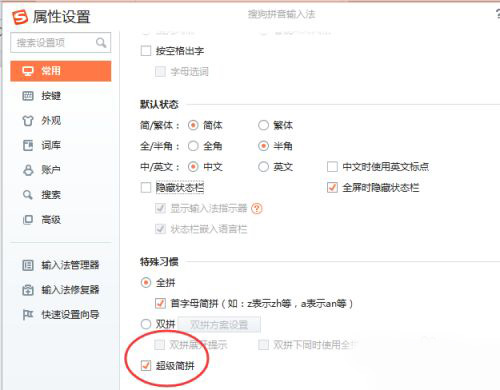Open the 常用 settings tab
Screen dimensions: 500x390
61,71
